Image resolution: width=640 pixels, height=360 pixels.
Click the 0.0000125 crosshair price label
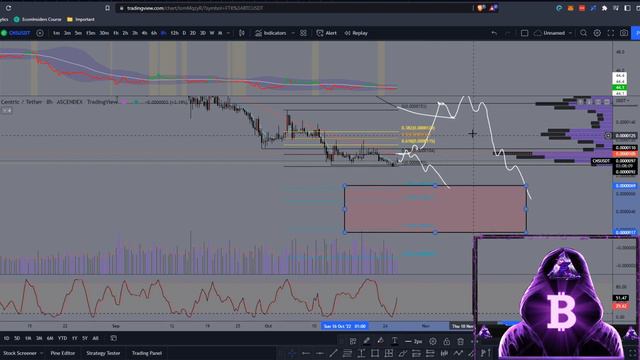625,136
